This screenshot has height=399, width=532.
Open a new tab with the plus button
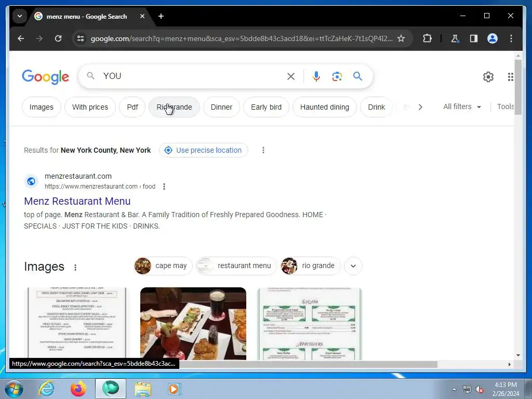(161, 16)
